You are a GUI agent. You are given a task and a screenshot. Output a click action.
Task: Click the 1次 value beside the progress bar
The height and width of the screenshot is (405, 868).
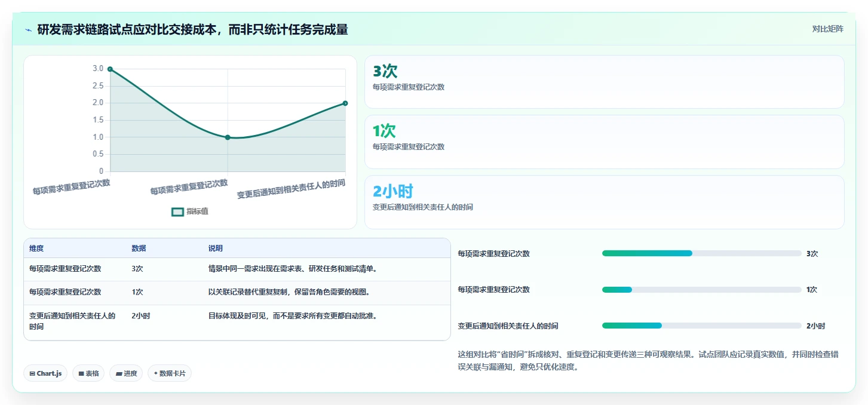812,290
